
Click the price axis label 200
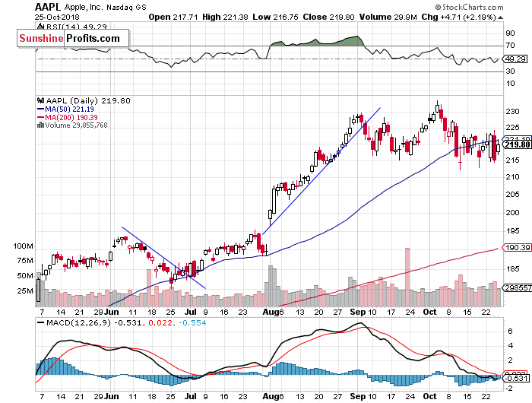click(512, 213)
